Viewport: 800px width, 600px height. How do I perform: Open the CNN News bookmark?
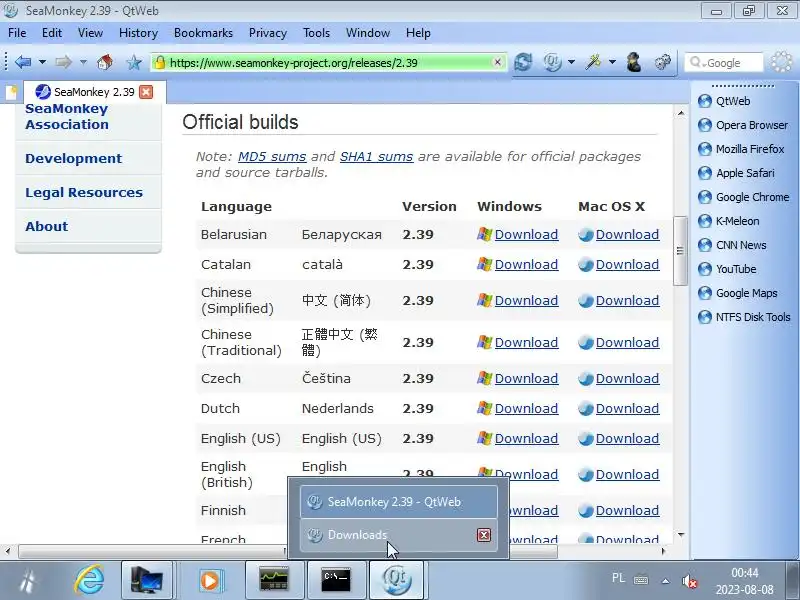pyautogui.click(x=732, y=245)
